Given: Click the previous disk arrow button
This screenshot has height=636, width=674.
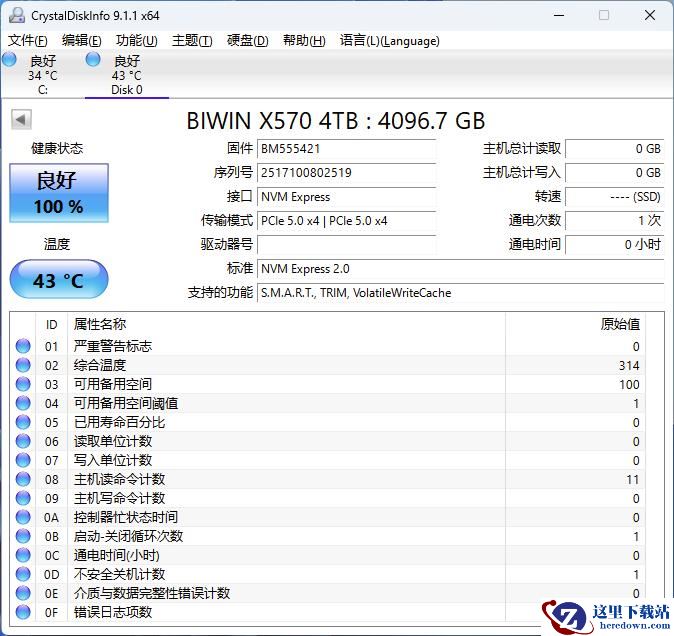Looking at the screenshot, I should tap(21, 119).
